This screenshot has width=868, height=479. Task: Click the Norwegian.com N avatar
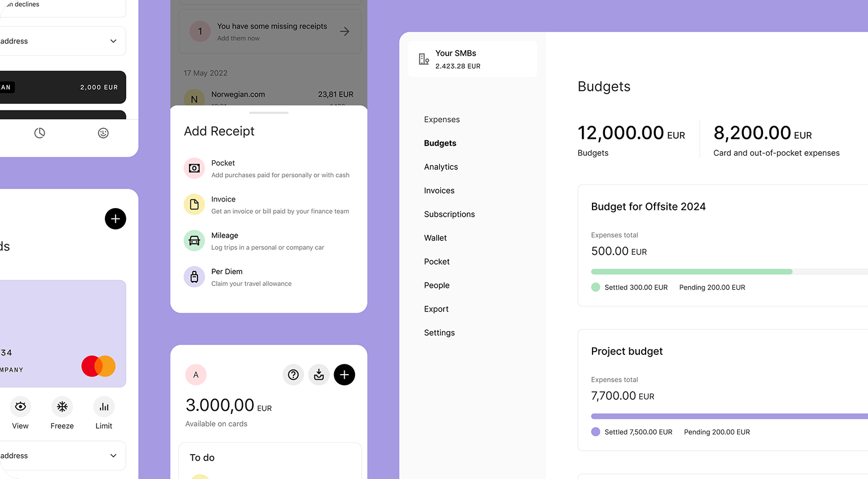click(x=194, y=99)
